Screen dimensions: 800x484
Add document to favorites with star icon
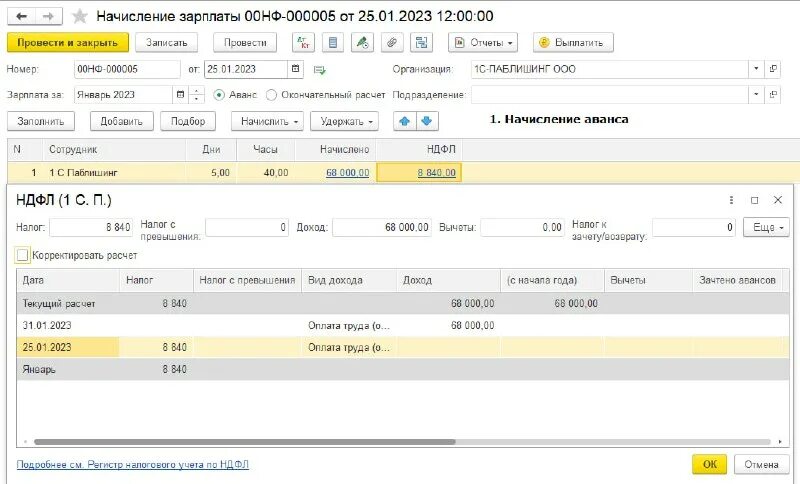click(x=79, y=16)
